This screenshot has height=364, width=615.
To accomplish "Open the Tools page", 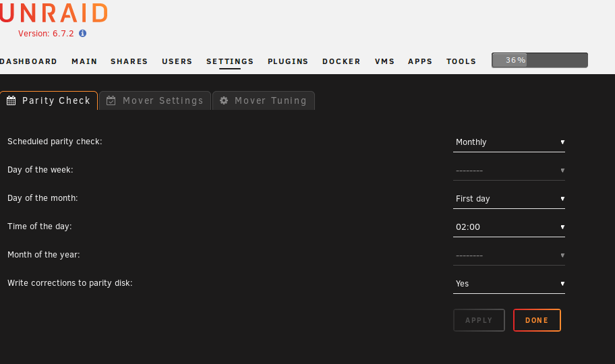I will coord(461,61).
